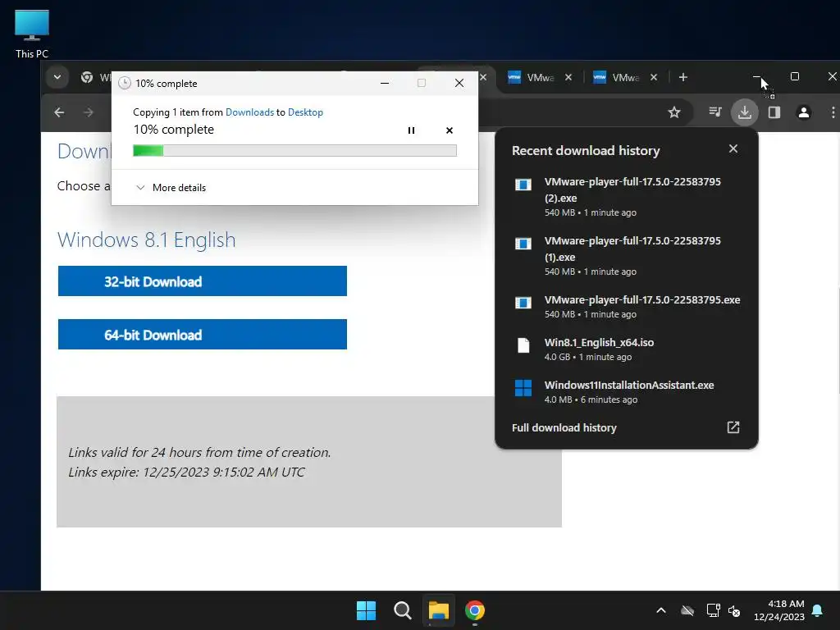Click the 64-bit Download button
840x630 pixels.
tap(203, 335)
